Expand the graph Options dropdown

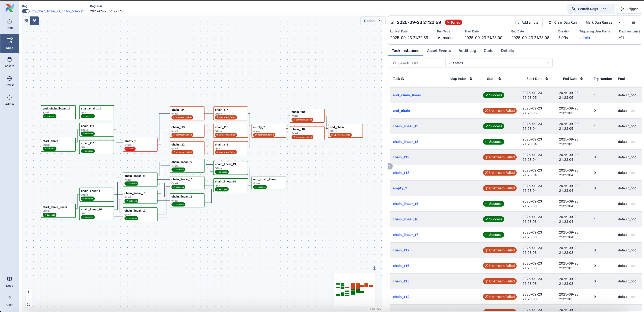(373, 21)
